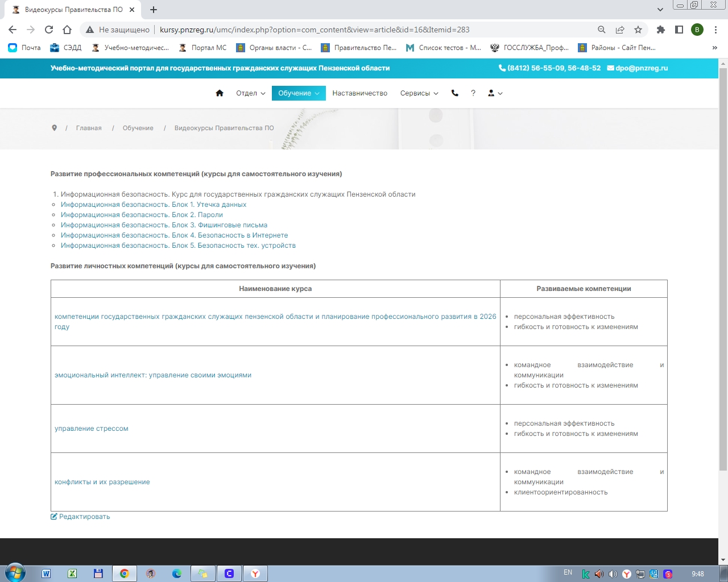Expand the Обучение dropdown menu
Image resolution: width=728 pixels, height=582 pixels.
pyautogui.click(x=298, y=93)
